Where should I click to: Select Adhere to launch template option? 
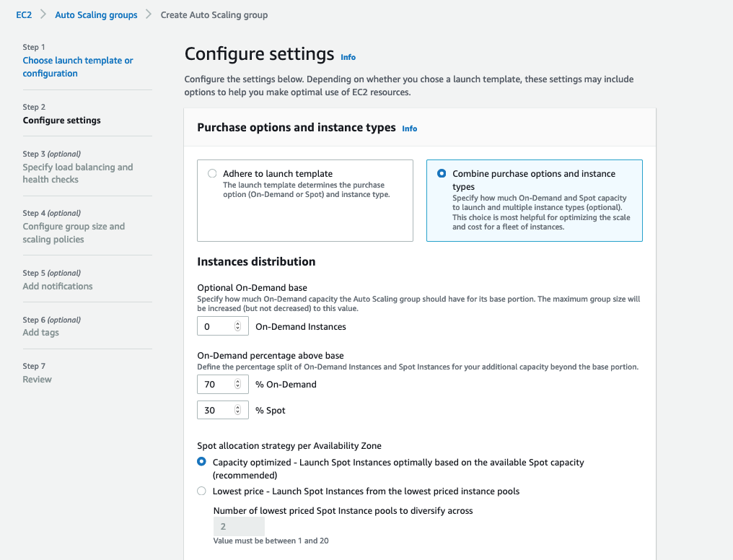pyautogui.click(x=212, y=173)
